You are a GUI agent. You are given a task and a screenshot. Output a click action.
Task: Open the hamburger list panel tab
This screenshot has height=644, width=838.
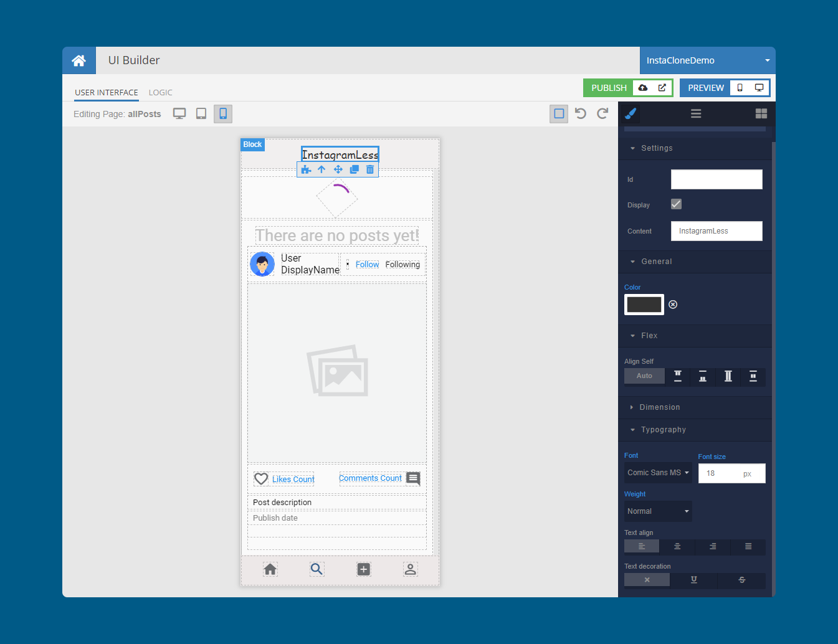click(x=696, y=113)
